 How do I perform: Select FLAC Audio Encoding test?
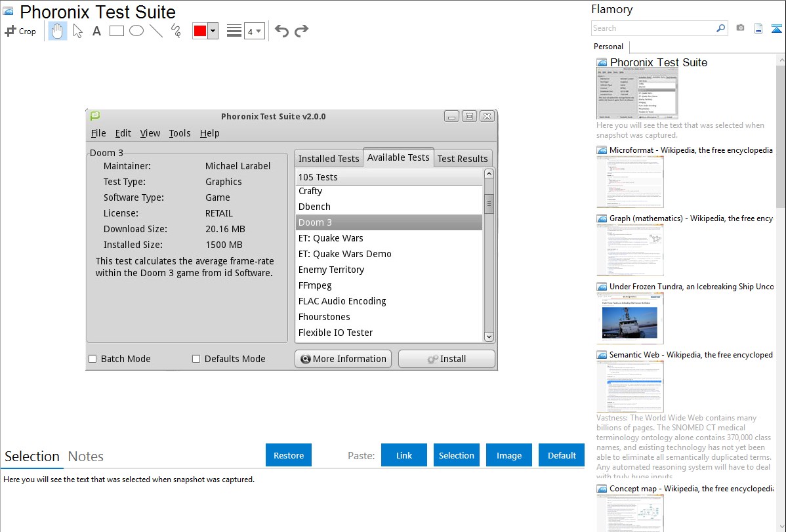pyautogui.click(x=389, y=301)
